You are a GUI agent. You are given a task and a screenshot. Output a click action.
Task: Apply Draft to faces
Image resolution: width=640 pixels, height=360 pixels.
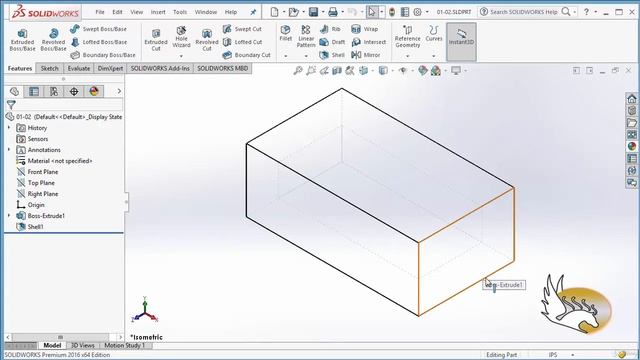[332, 42]
